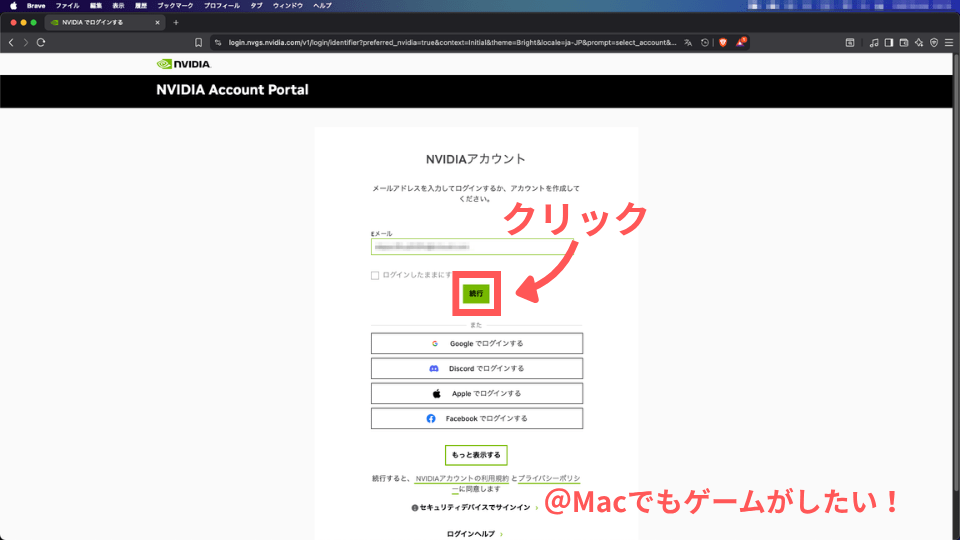Open the ファイル menu in menu bar
The image size is (960, 540).
click(67, 6)
